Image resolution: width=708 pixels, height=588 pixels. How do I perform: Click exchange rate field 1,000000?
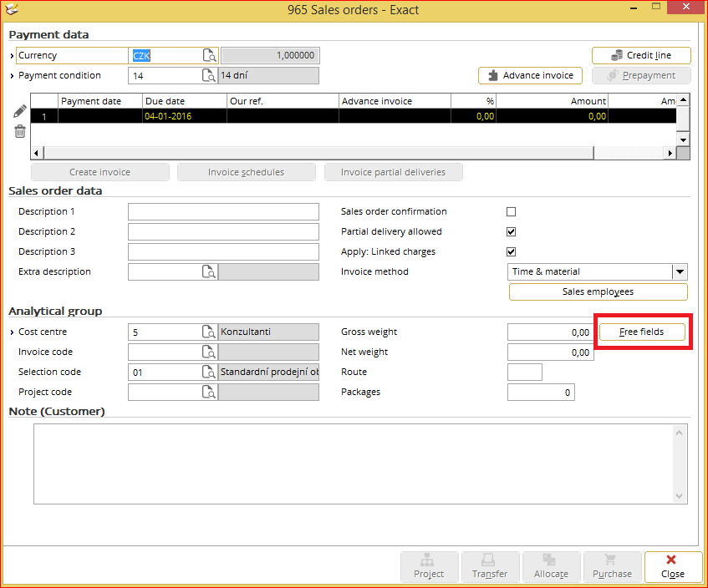click(x=270, y=55)
